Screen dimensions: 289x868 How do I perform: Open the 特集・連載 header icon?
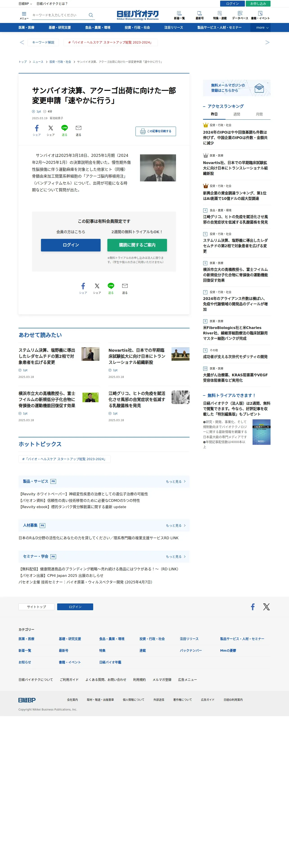[220, 16]
